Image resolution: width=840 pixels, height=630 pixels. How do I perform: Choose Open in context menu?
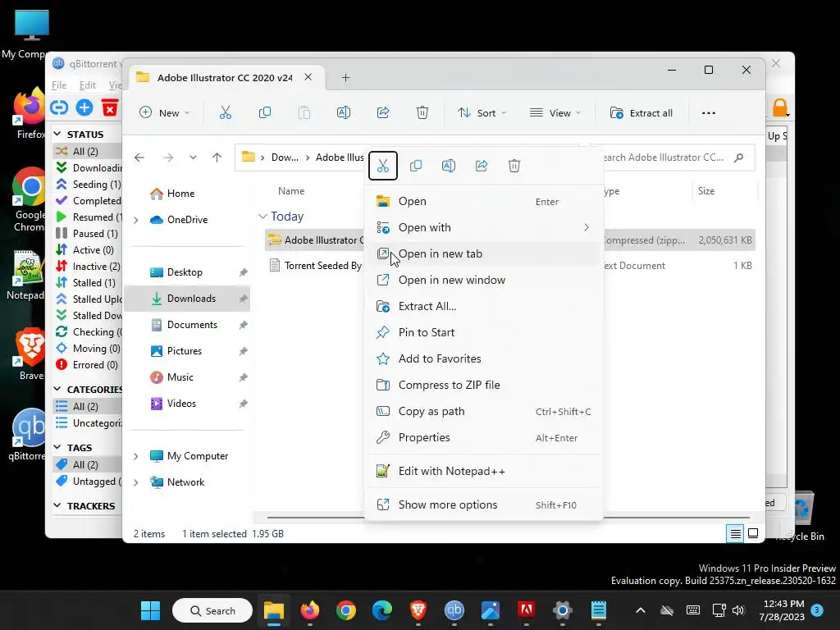click(x=484, y=202)
